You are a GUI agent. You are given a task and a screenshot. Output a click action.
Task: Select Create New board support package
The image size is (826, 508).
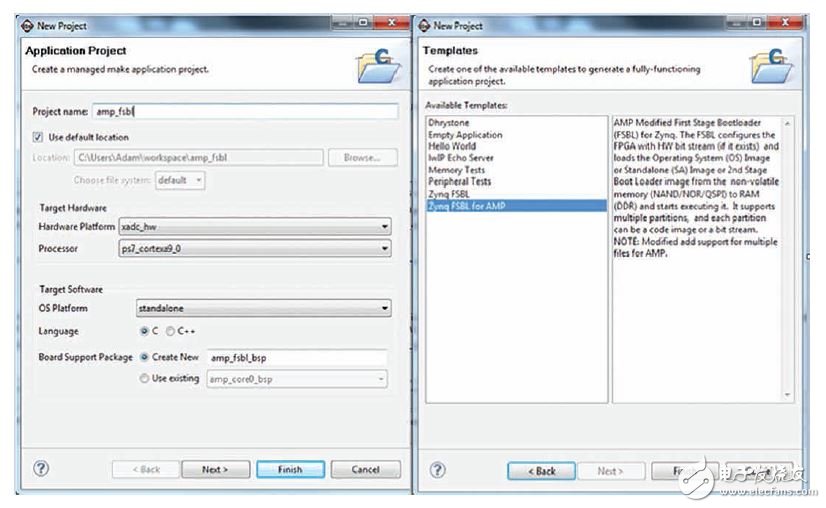(146, 357)
